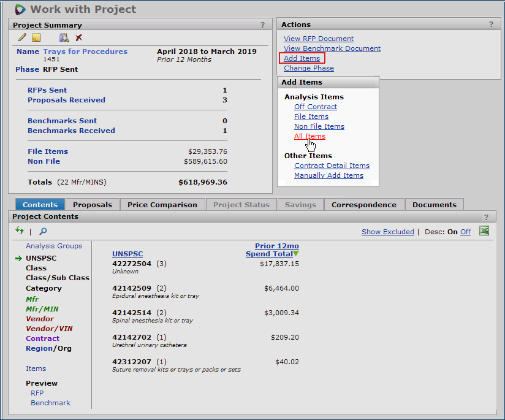Viewport: 505px width, 420px height.
Task: Switch to the Proposals tab
Action: [93, 205]
